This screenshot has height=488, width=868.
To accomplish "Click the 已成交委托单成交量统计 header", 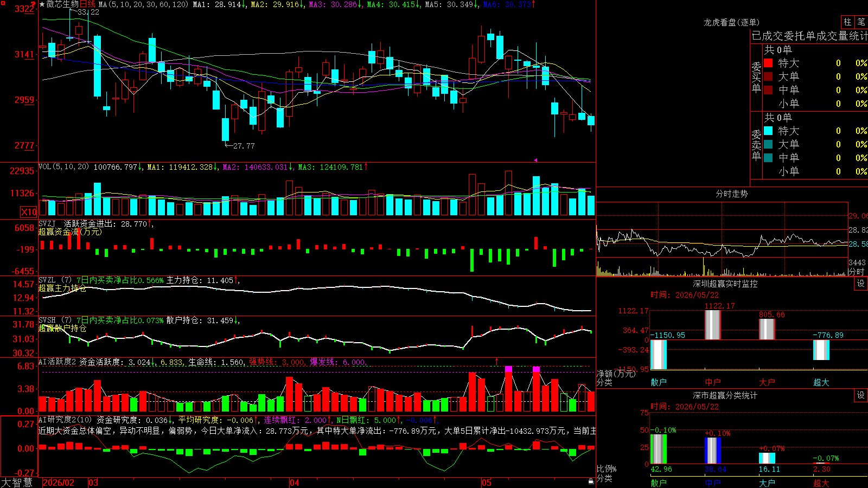I will 809,36.
